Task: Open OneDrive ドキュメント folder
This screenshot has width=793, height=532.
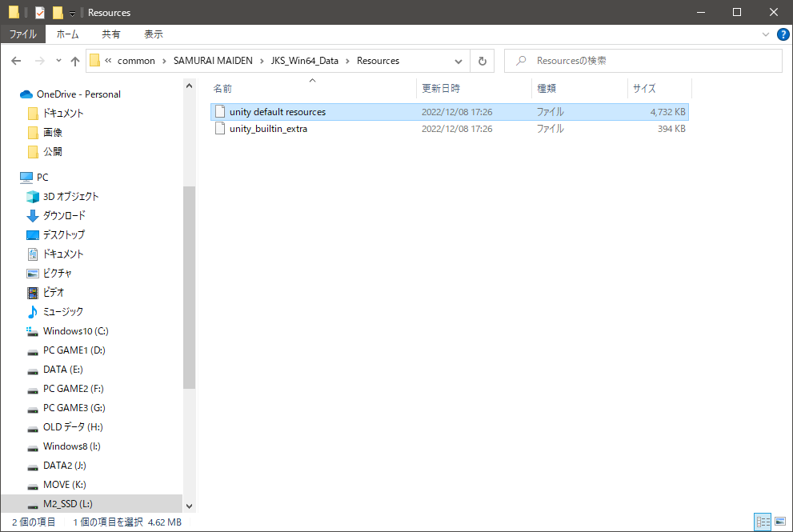Action: (62, 114)
